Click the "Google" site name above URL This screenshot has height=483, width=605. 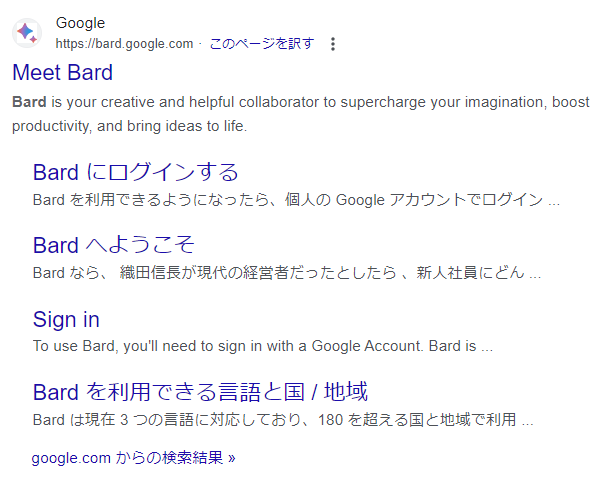click(80, 23)
